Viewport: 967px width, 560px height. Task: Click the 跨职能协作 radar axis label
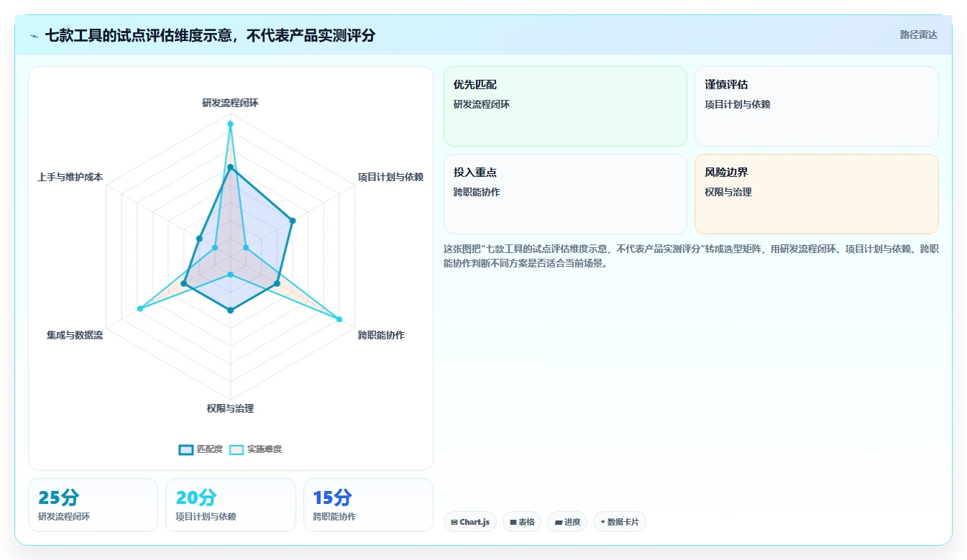click(x=381, y=335)
